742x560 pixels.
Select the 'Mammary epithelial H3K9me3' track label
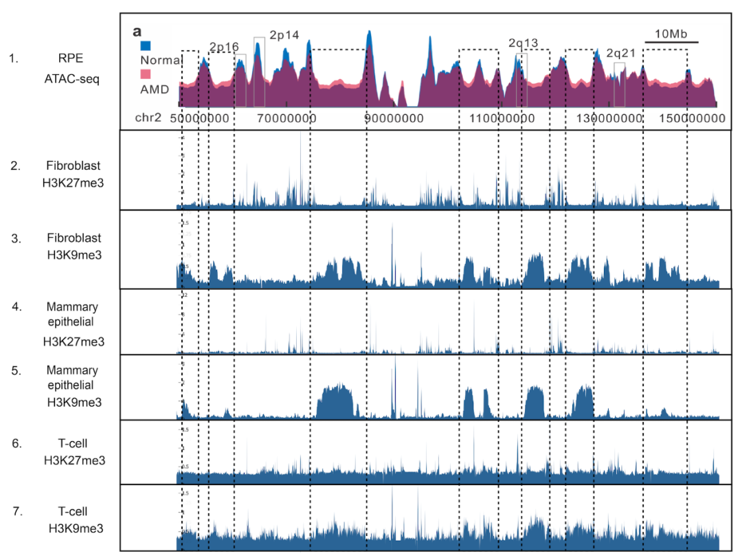pyautogui.click(x=73, y=385)
